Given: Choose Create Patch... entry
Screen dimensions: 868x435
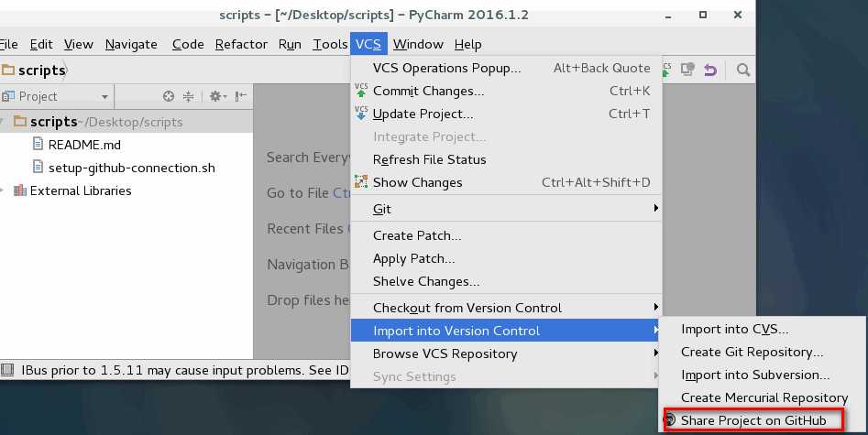Looking at the screenshot, I should click(507, 235).
